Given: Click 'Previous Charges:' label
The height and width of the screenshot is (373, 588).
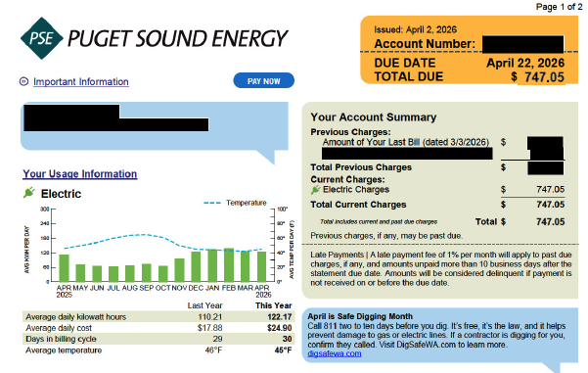Looking at the screenshot, I should (350, 132).
